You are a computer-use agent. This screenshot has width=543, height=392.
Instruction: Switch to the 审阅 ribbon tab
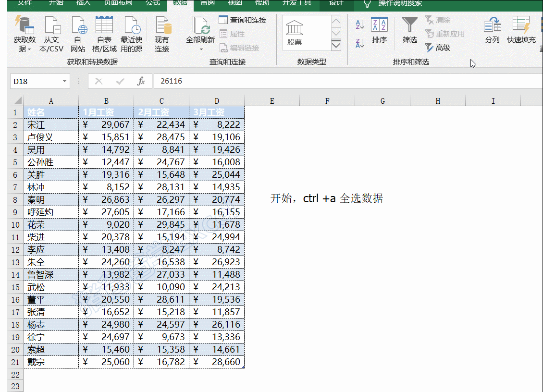[208, 3]
